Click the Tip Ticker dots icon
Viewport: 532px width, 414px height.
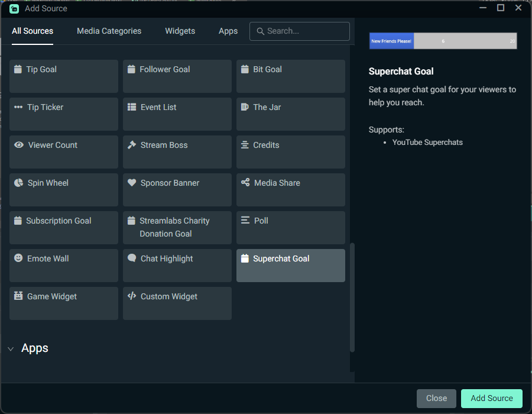click(x=18, y=107)
